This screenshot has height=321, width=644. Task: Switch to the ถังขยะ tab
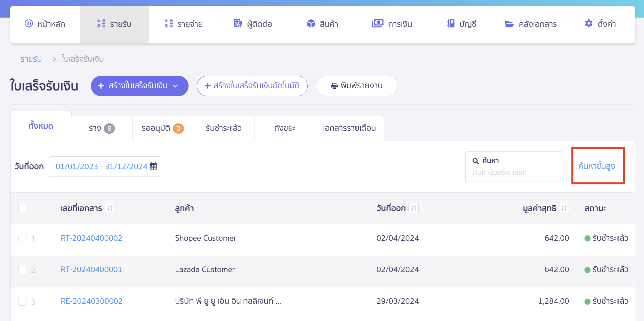coord(285,128)
